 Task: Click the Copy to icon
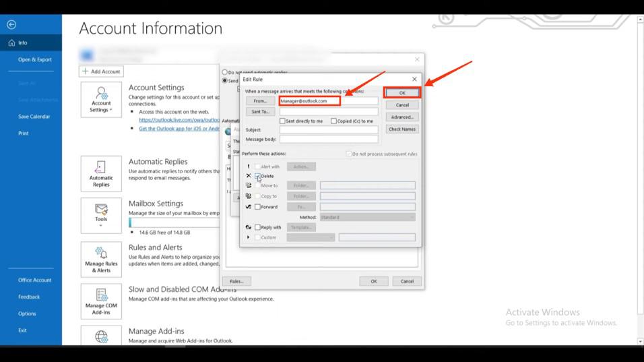[249, 196]
